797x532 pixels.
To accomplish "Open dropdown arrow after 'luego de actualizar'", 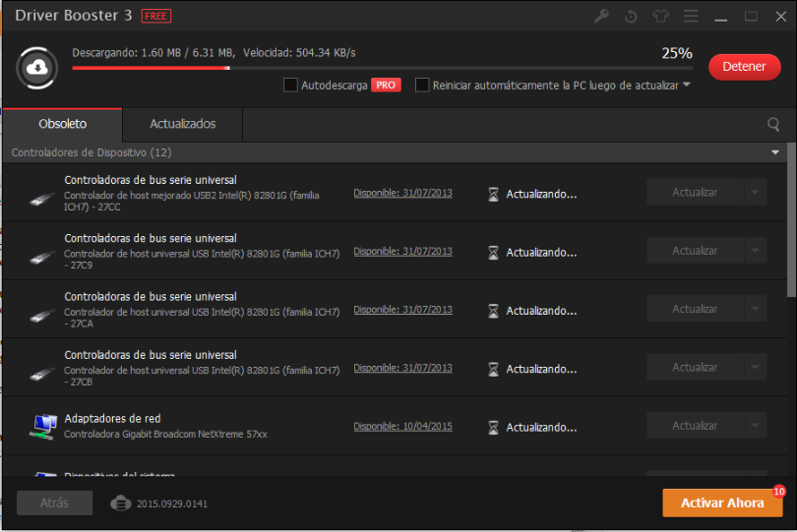I will (x=686, y=85).
